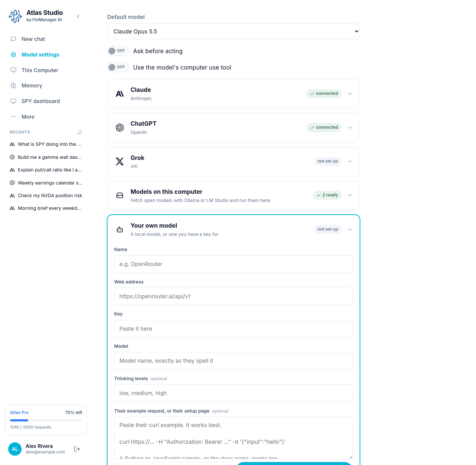Image resolution: width=476 pixels, height=465 pixels.
Task: Click the AL user avatar
Action: (x=15, y=449)
